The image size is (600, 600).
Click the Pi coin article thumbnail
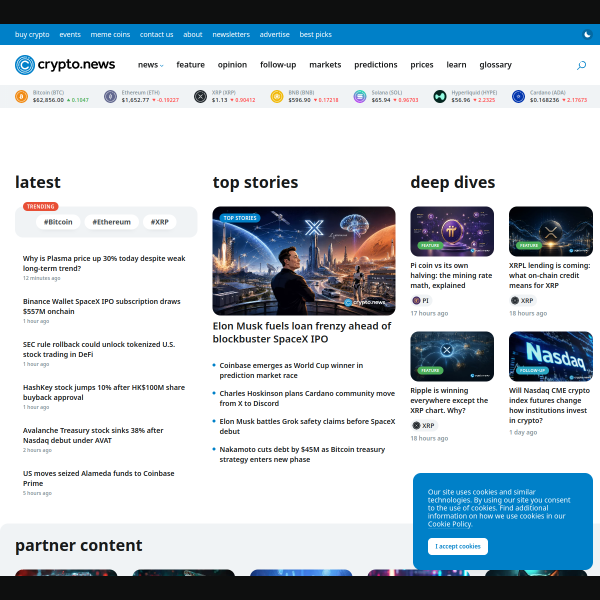click(x=452, y=232)
